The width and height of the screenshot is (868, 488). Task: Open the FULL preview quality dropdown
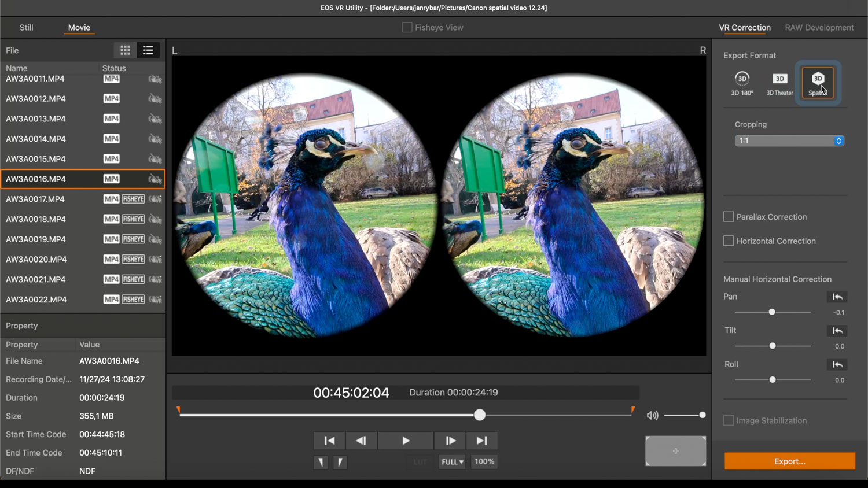pyautogui.click(x=452, y=462)
